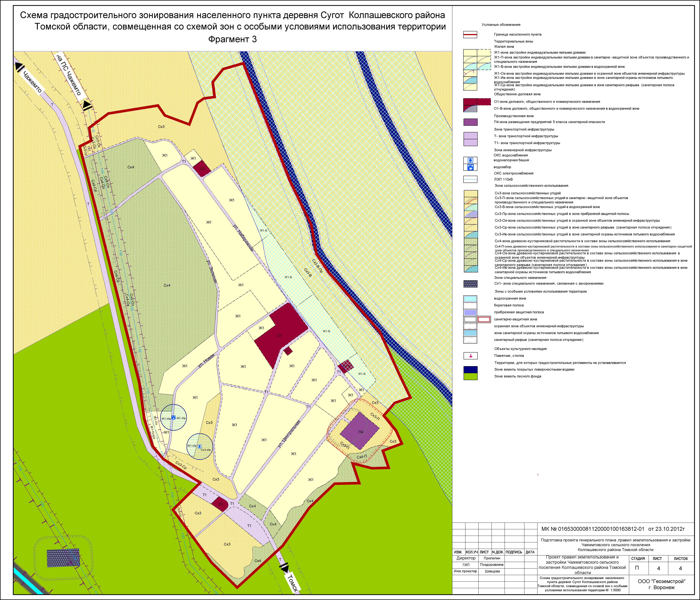Click the document number 'МК № 0165300008112000100163812-01'
The image size is (700, 600).
tap(593, 529)
